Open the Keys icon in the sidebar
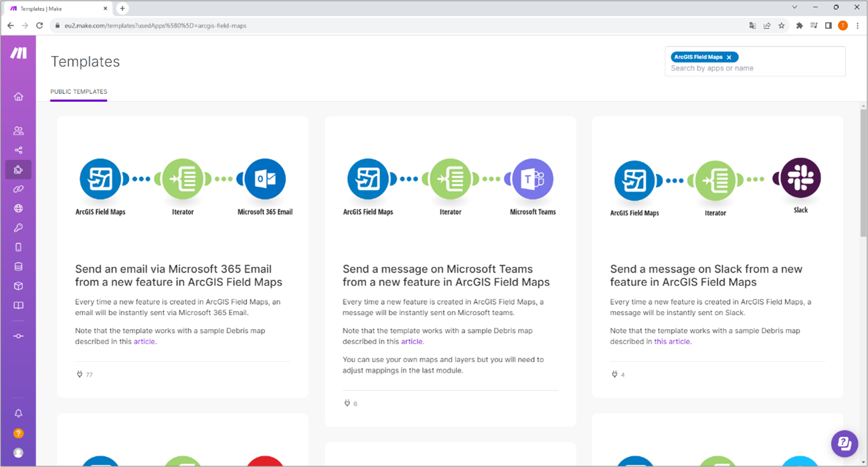This screenshot has width=868, height=467. pyautogui.click(x=18, y=228)
